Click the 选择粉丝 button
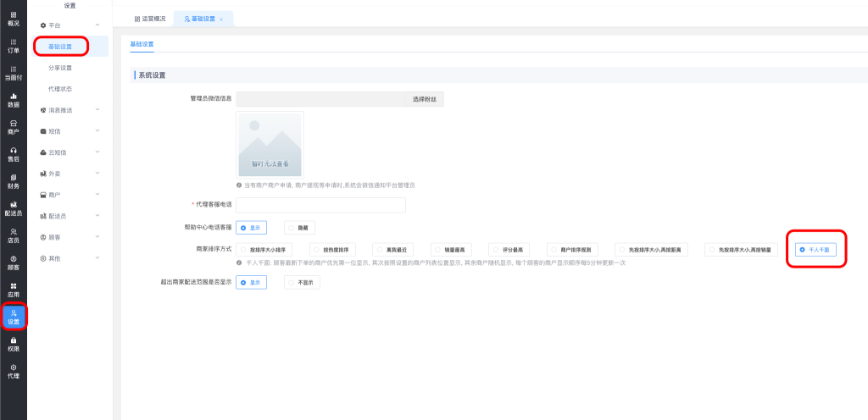The width and height of the screenshot is (868, 420). click(x=424, y=99)
